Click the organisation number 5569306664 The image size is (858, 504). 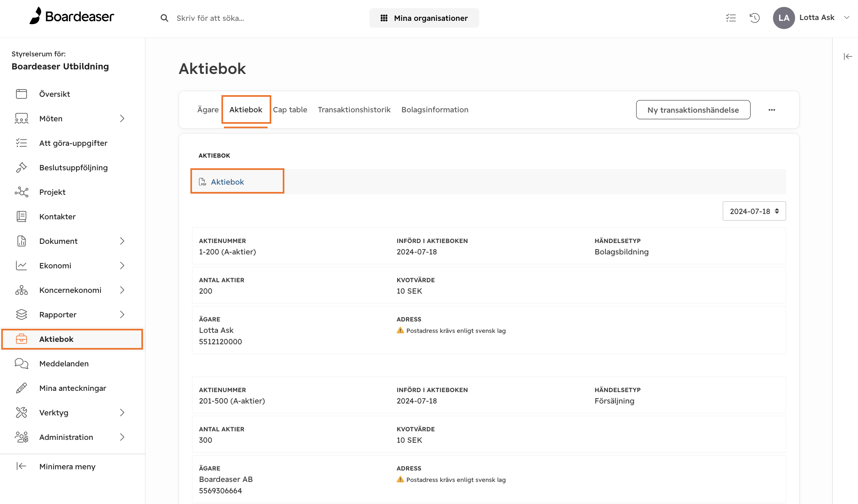220,491
